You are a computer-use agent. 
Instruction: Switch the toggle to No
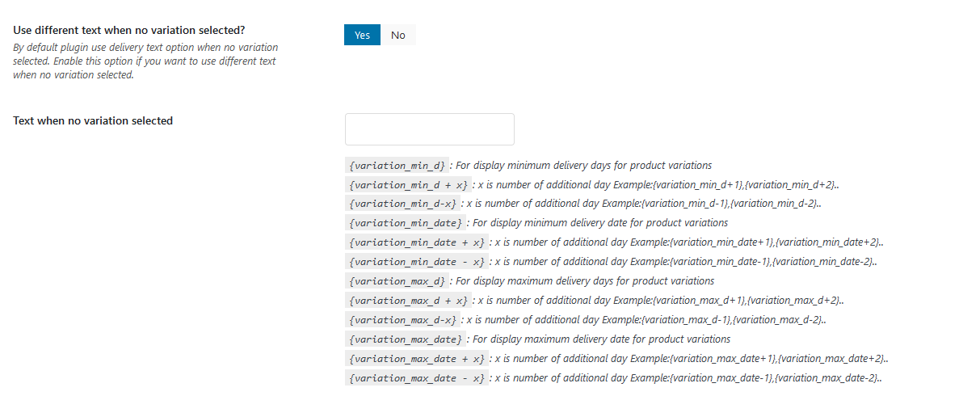pos(398,35)
